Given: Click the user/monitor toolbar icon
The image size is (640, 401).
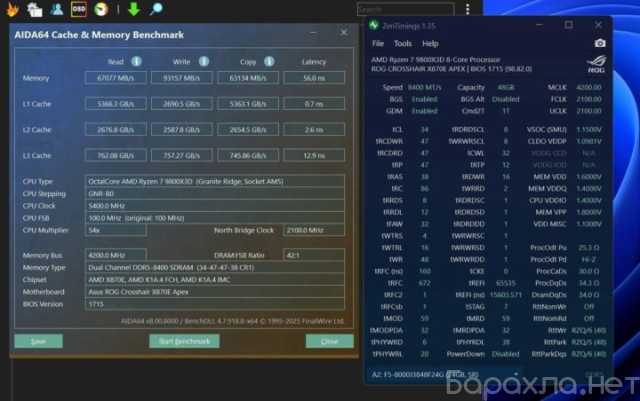Looking at the screenshot, I should tap(58, 11).
